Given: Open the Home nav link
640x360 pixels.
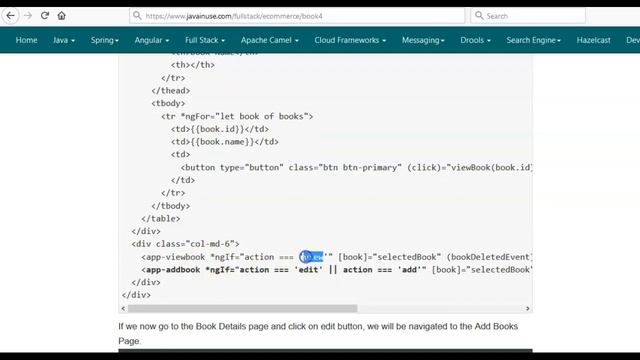Looking at the screenshot, I should [x=27, y=40].
